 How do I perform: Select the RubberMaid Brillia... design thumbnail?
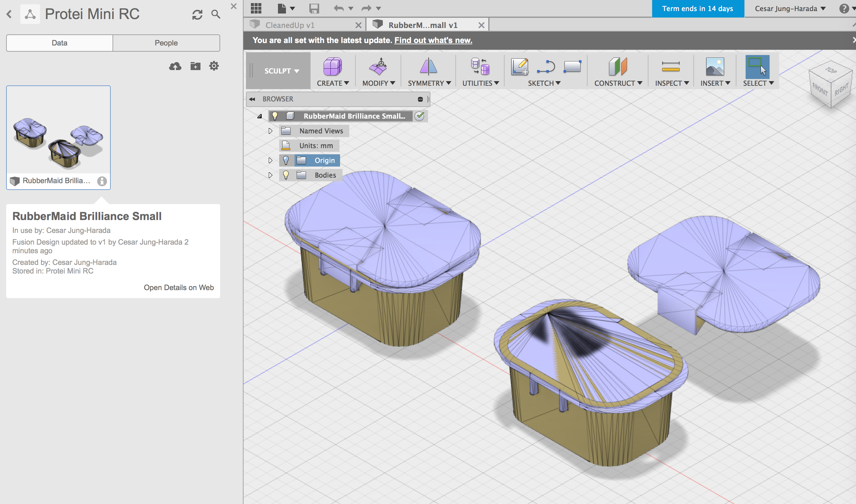pyautogui.click(x=58, y=138)
